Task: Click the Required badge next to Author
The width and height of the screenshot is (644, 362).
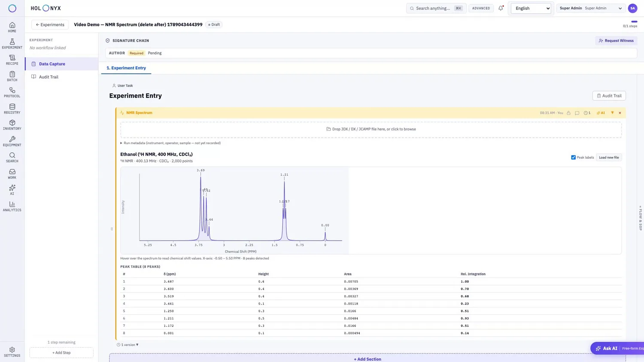Action: pyautogui.click(x=137, y=53)
